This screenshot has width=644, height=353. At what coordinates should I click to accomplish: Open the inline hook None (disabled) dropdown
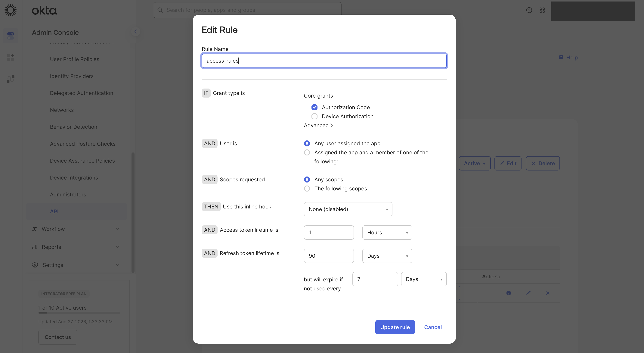pyautogui.click(x=348, y=209)
